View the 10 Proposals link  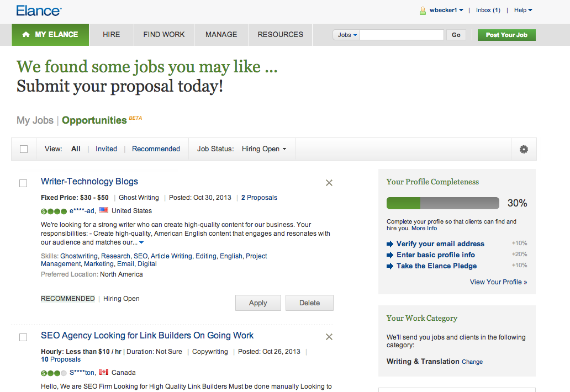point(61,359)
